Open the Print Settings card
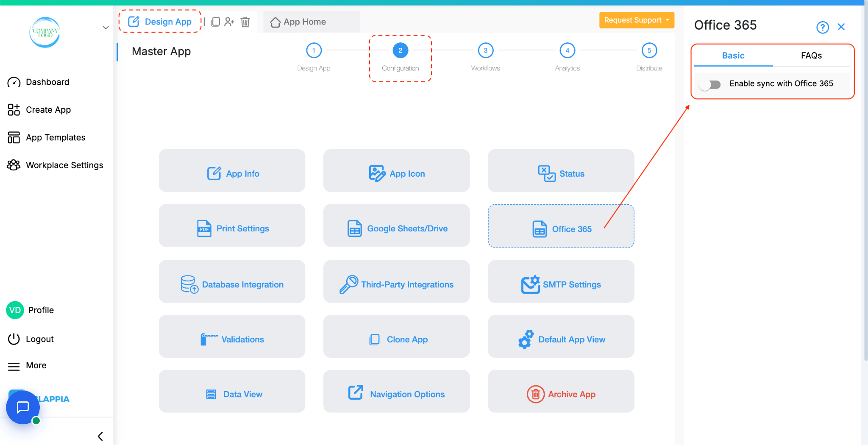This screenshot has width=868, height=445. point(232,225)
